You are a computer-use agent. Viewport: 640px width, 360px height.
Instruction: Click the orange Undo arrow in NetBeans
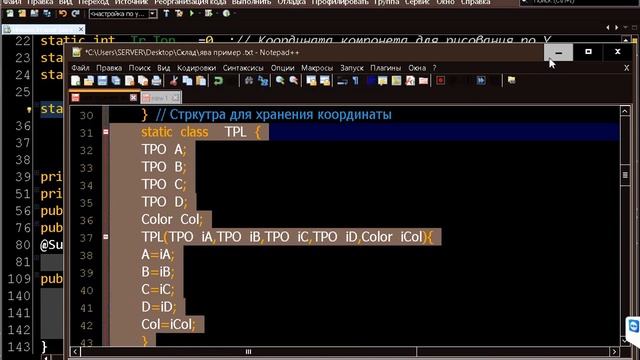62,13
